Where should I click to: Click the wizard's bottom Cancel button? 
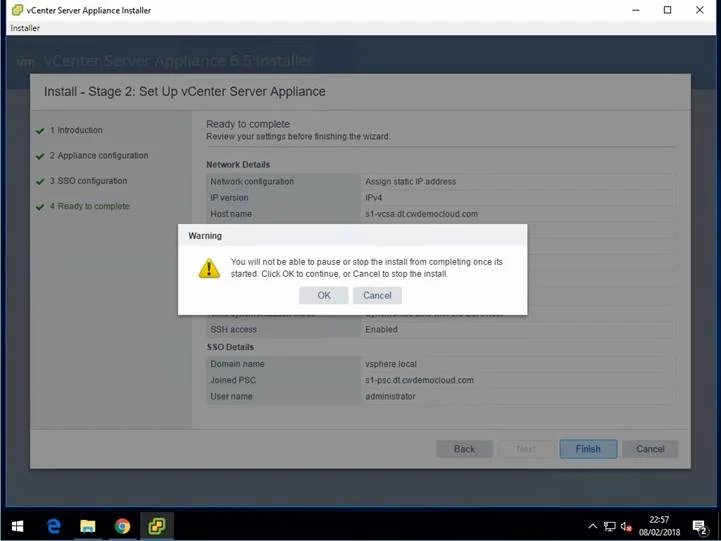click(x=650, y=449)
